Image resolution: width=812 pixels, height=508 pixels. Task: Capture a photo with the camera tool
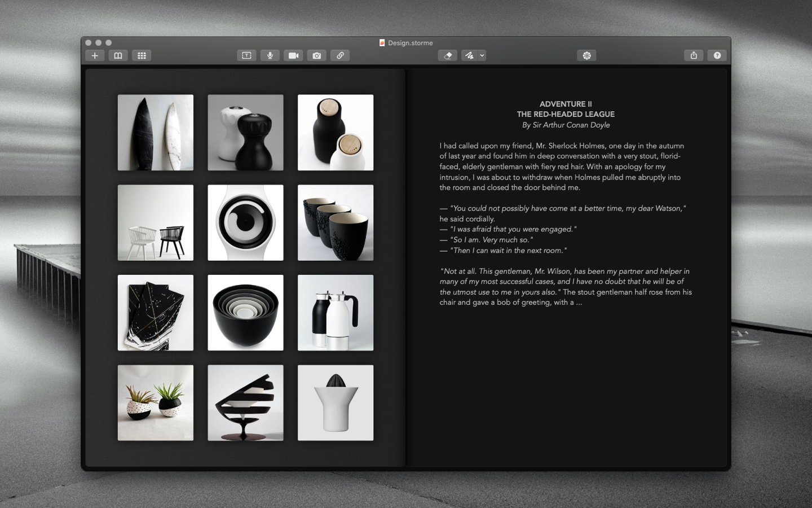(x=316, y=55)
